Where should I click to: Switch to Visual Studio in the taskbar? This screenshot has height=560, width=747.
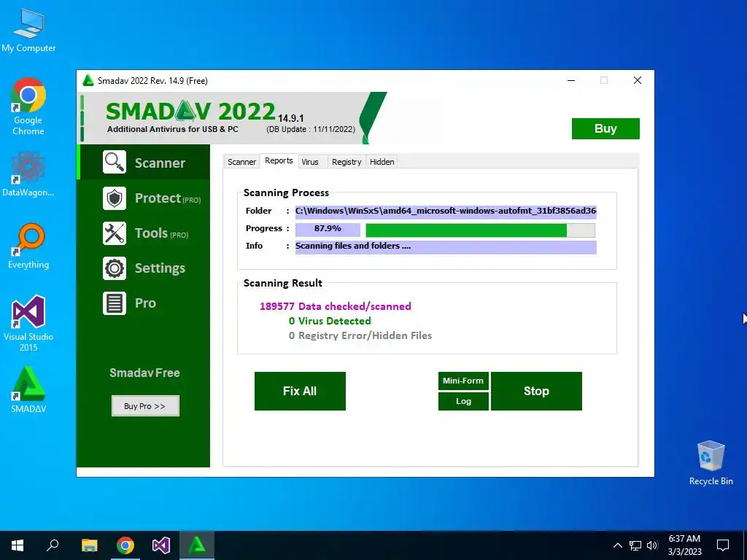pos(161,545)
